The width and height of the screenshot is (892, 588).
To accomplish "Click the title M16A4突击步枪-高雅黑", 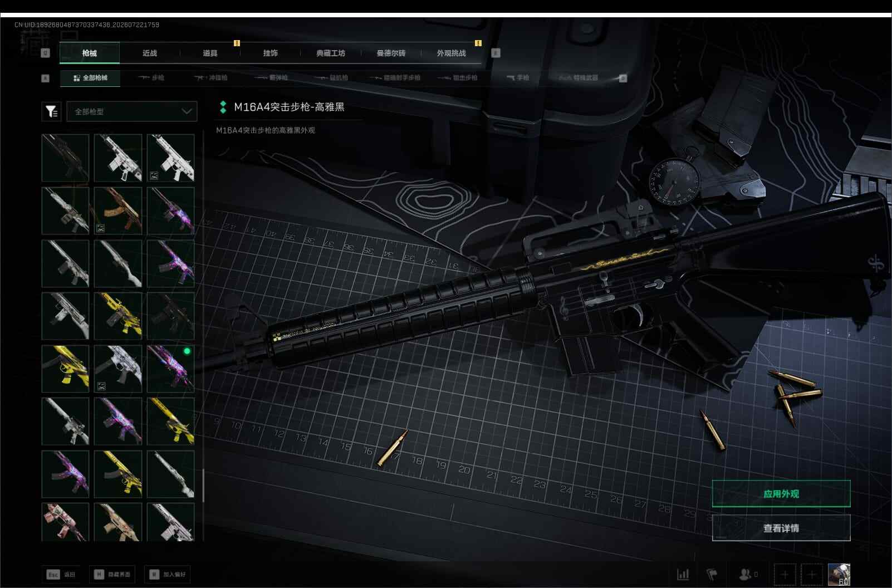I will pos(289,107).
